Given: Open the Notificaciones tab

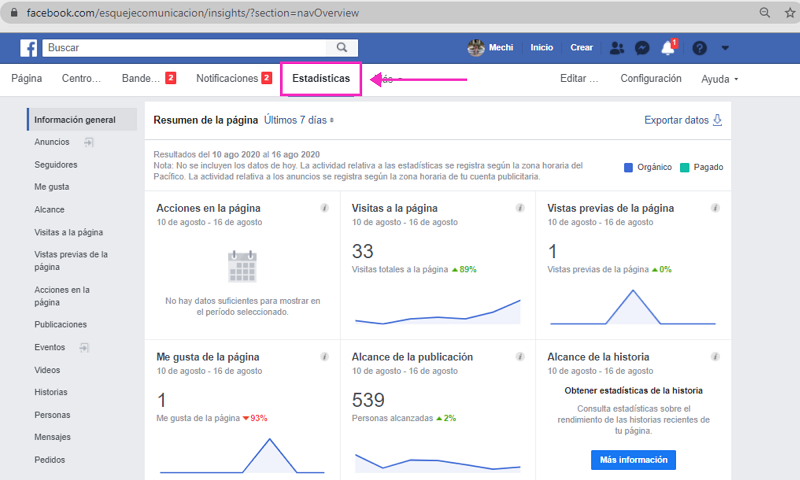Looking at the screenshot, I should [x=234, y=79].
